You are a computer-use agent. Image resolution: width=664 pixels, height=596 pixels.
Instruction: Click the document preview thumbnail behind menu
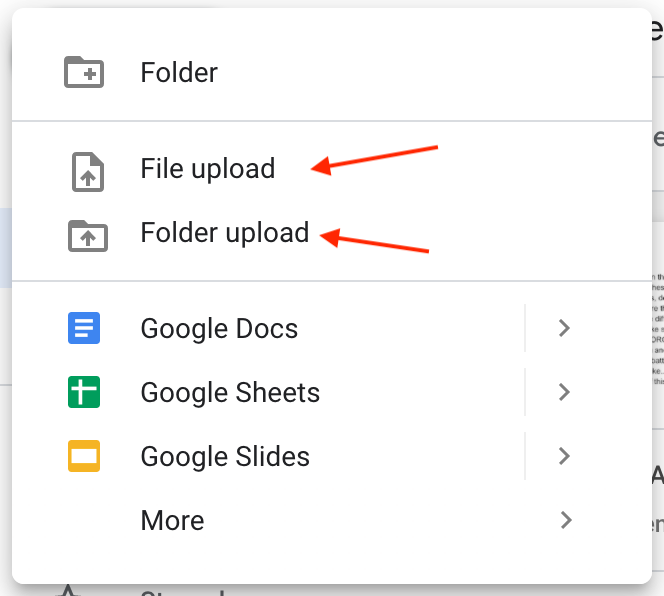658,328
